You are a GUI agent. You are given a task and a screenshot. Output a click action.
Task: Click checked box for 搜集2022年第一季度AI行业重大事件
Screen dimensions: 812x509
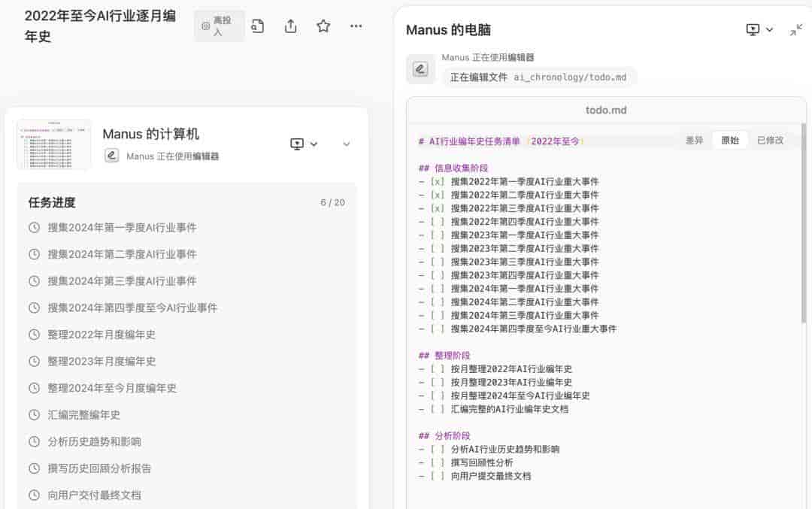click(x=438, y=182)
